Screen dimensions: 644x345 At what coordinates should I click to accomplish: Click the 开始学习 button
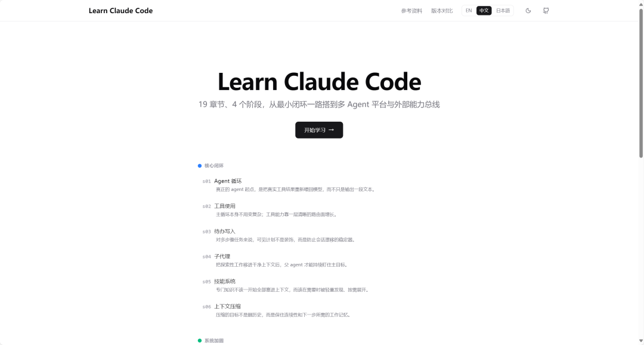click(x=318, y=130)
